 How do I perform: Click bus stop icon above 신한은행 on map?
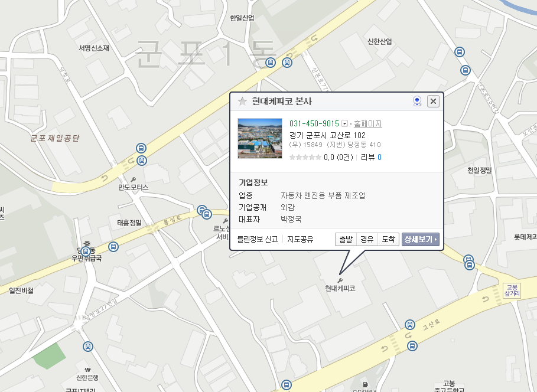(x=88, y=347)
